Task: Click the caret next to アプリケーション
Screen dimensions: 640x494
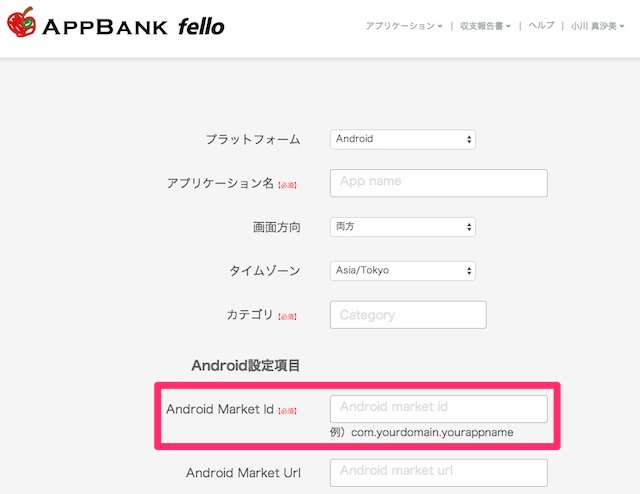Action: point(440,26)
